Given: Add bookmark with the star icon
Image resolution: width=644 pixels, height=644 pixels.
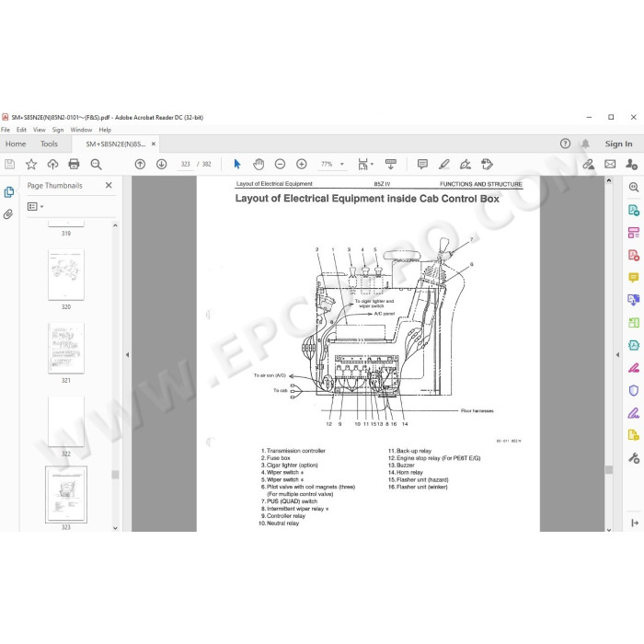Looking at the screenshot, I should click(31, 165).
